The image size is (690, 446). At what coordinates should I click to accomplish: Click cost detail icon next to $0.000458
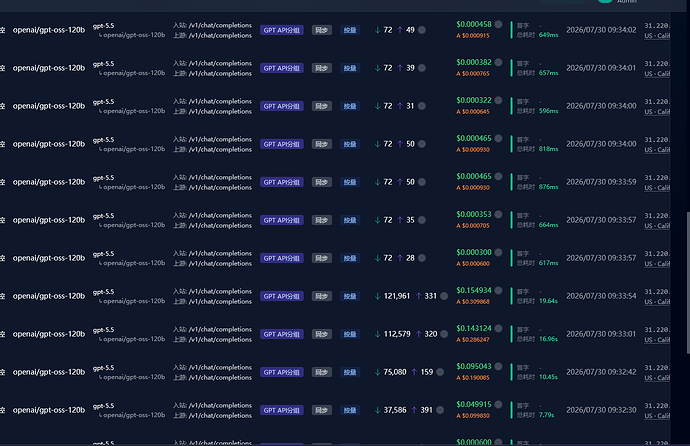point(498,24)
